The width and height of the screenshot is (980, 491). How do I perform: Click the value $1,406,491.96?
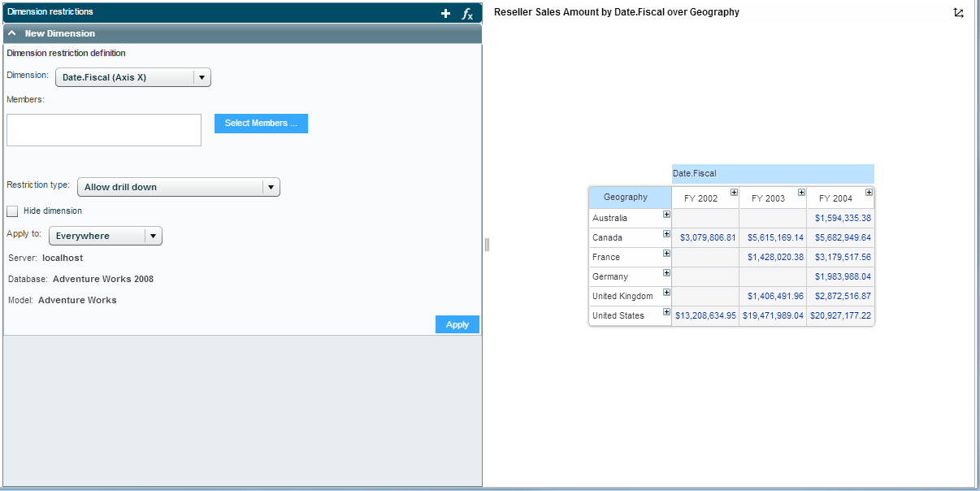coord(775,297)
